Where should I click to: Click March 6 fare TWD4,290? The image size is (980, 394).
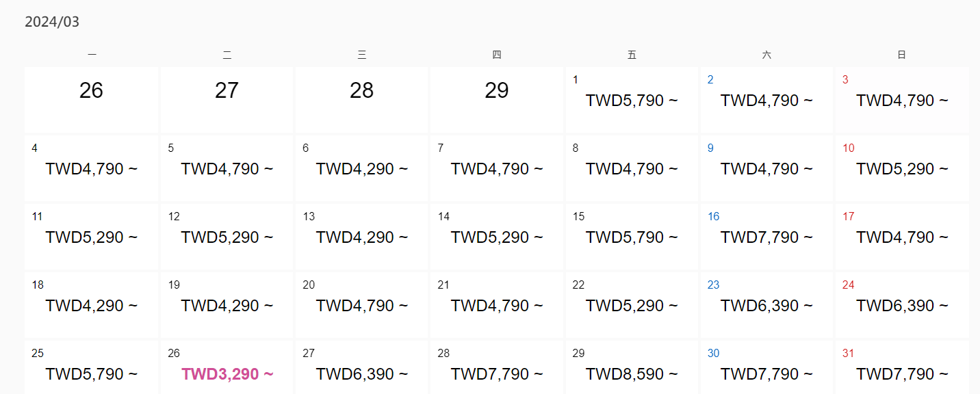pos(362,169)
